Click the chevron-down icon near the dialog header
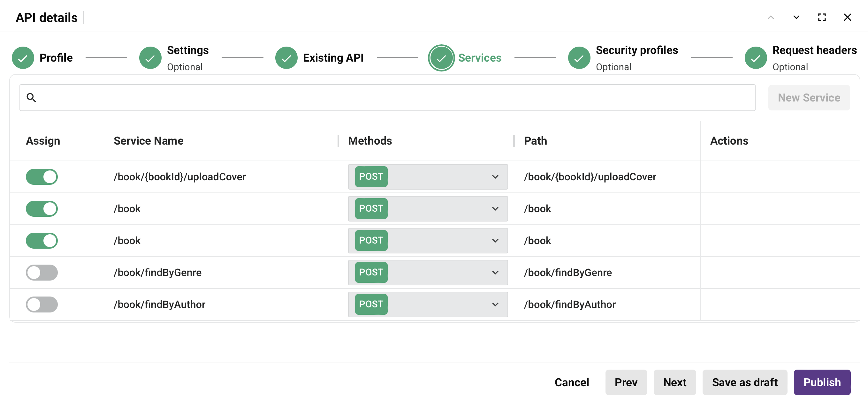The width and height of the screenshot is (868, 406). pyautogui.click(x=796, y=17)
